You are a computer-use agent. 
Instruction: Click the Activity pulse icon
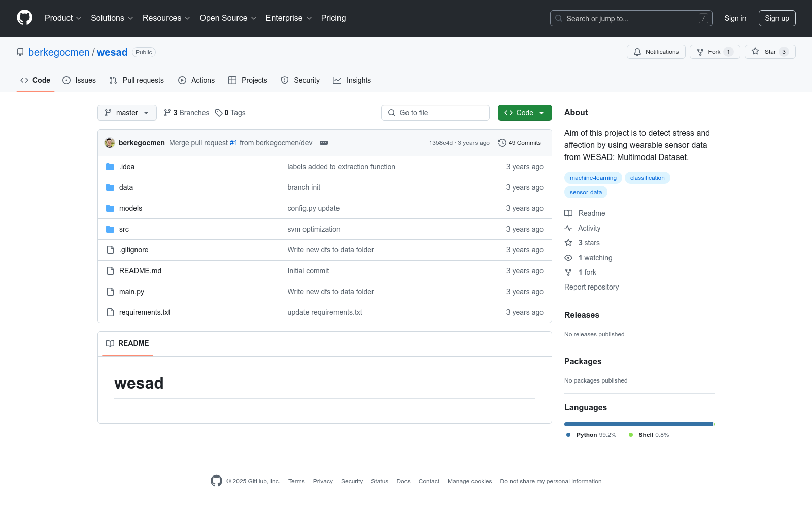[x=568, y=228]
